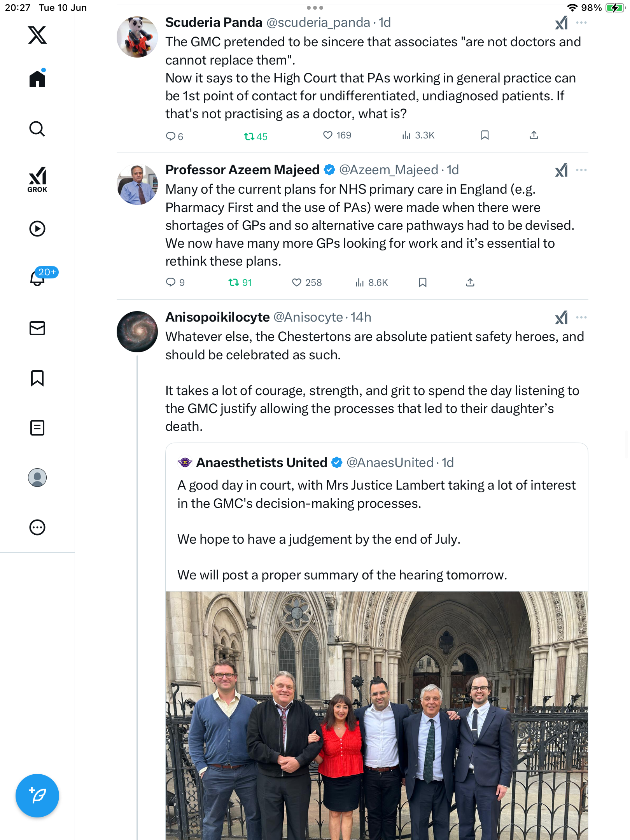Tap the compose new post button
Image resolution: width=630 pixels, height=840 pixels.
tap(37, 796)
